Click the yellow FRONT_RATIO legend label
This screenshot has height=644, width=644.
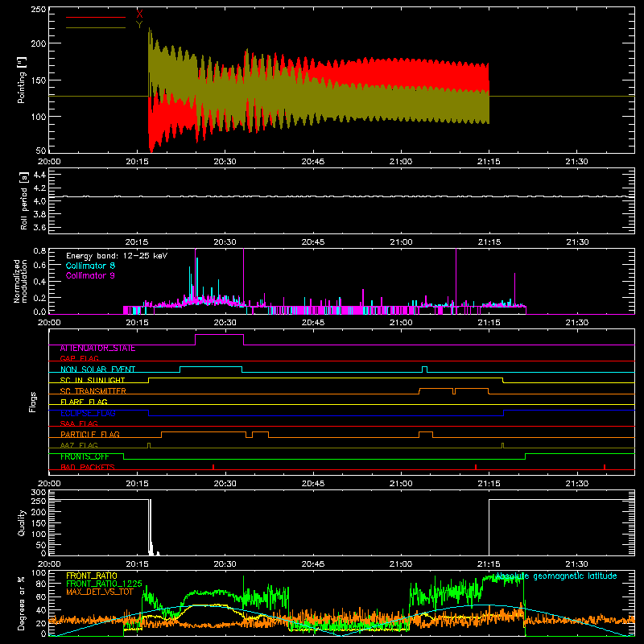[x=92, y=576]
